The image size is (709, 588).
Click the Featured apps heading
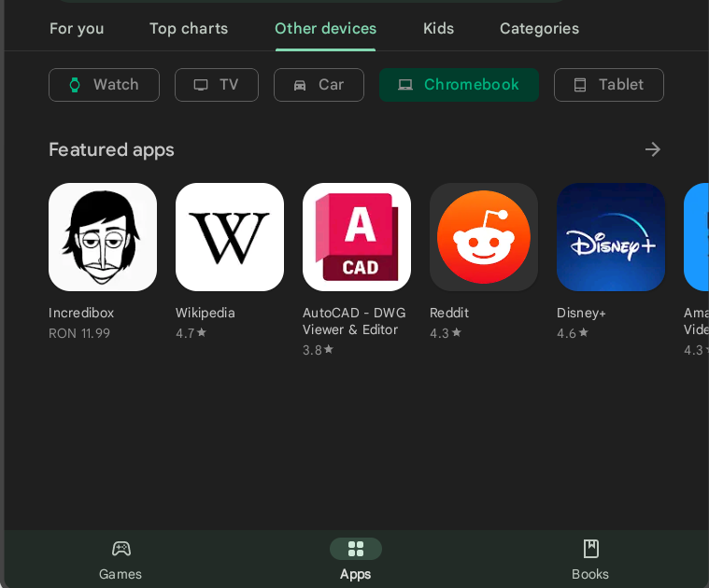point(111,149)
